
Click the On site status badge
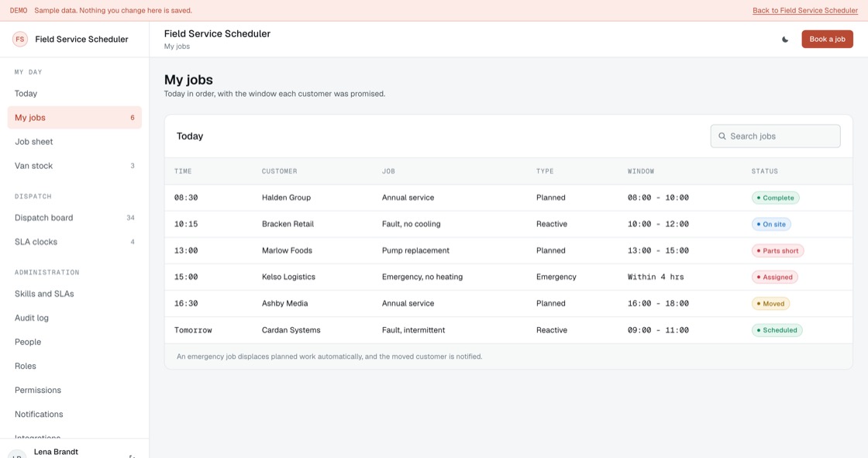[x=771, y=224]
